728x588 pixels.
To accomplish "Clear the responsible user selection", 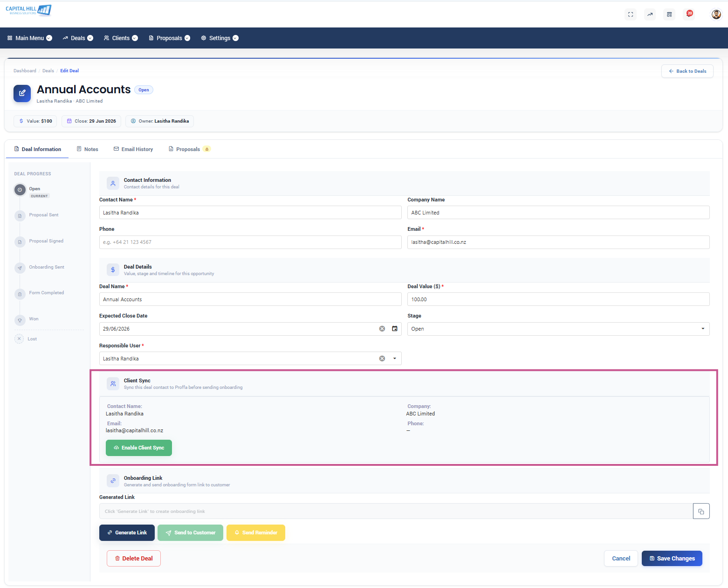I will pyautogui.click(x=382, y=359).
